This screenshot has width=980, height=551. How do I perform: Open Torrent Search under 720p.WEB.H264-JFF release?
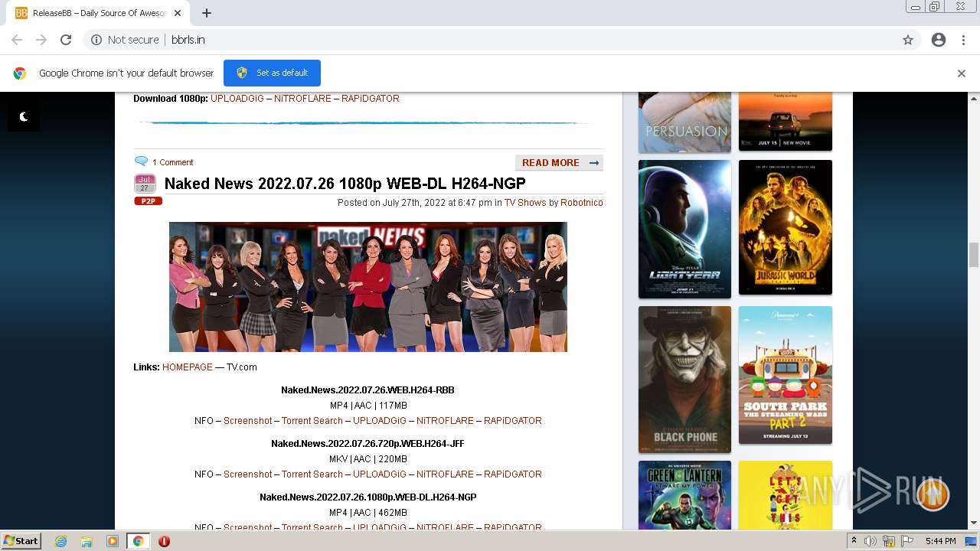coord(312,474)
